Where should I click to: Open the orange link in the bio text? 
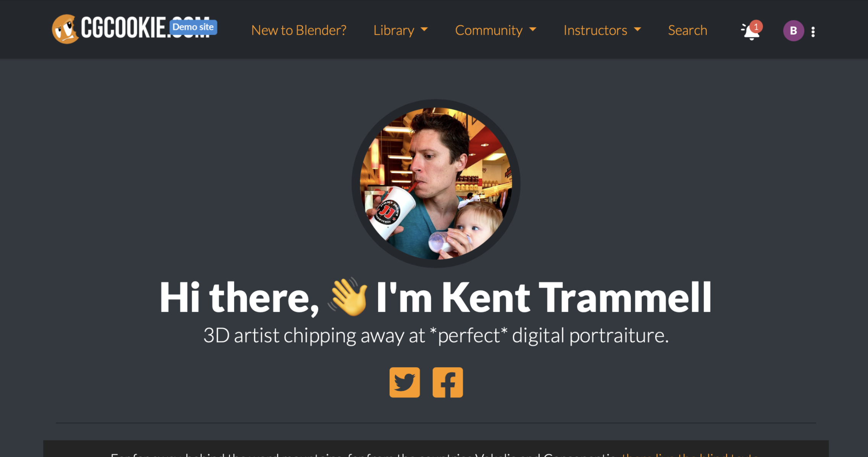(690, 454)
